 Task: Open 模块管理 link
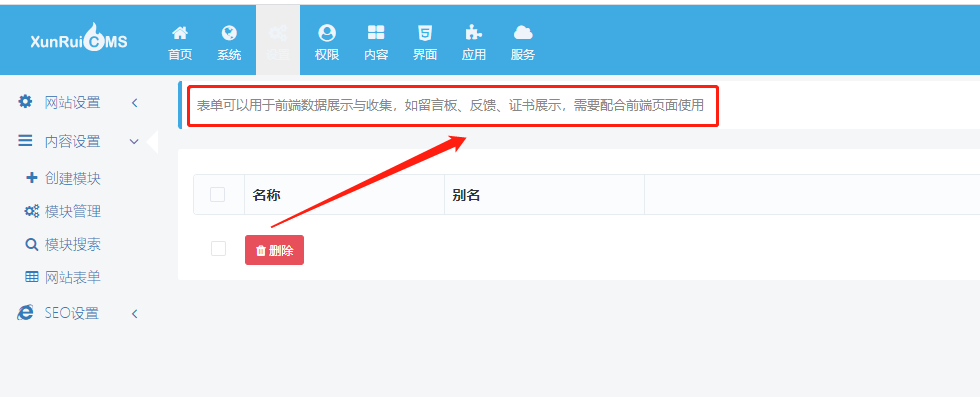pyautogui.click(x=72, y=211)
